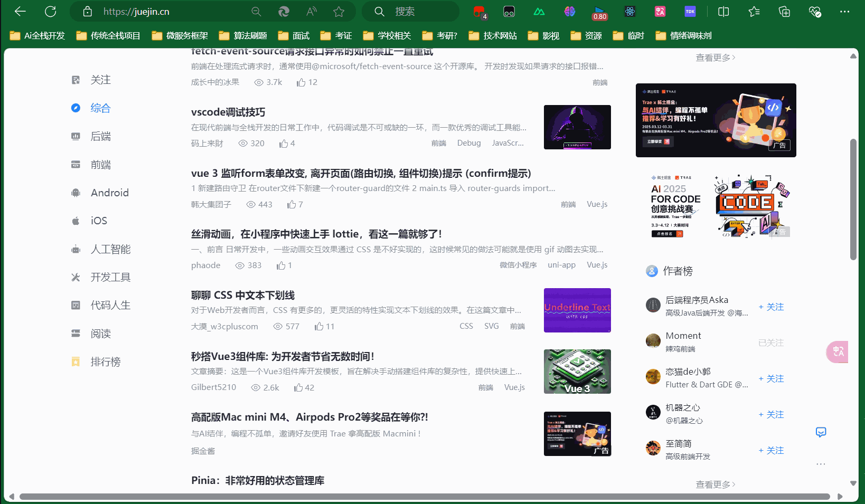Click the zoom magnifier icon in the address bar
Viewport: 865px width, 504px height.
pos(256,11)
